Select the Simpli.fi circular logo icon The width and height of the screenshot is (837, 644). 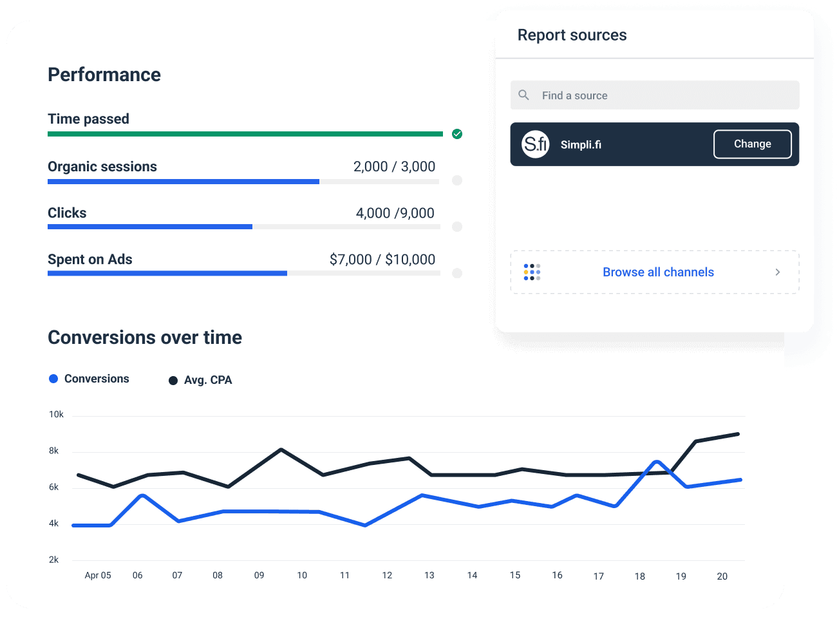click(536, 144)
